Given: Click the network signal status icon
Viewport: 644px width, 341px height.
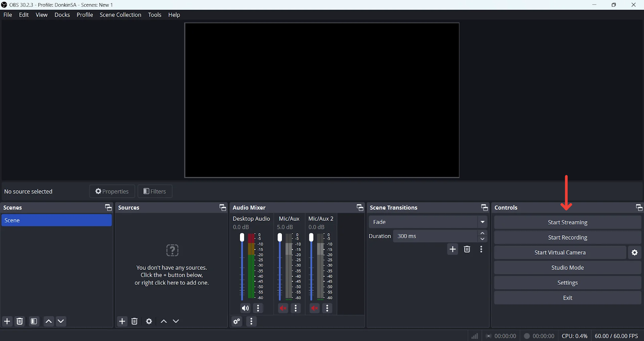Looking at the screenshot, I should (x=475, y=336).
